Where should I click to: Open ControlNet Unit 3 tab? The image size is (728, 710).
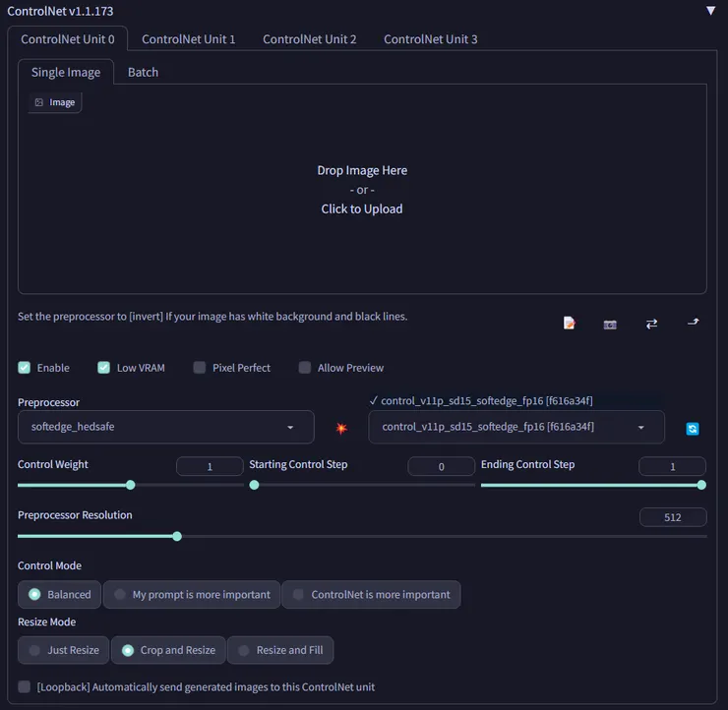click(x=430, y=39)
